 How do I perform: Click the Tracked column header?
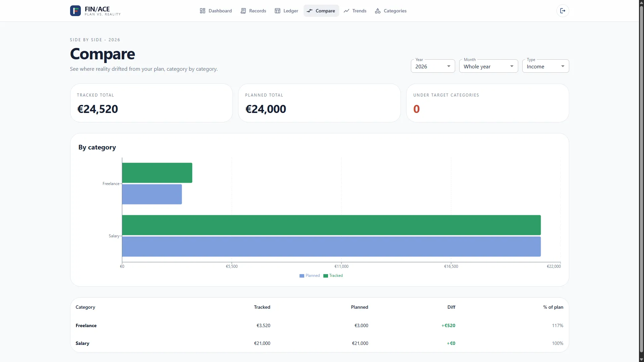[262, 307]
